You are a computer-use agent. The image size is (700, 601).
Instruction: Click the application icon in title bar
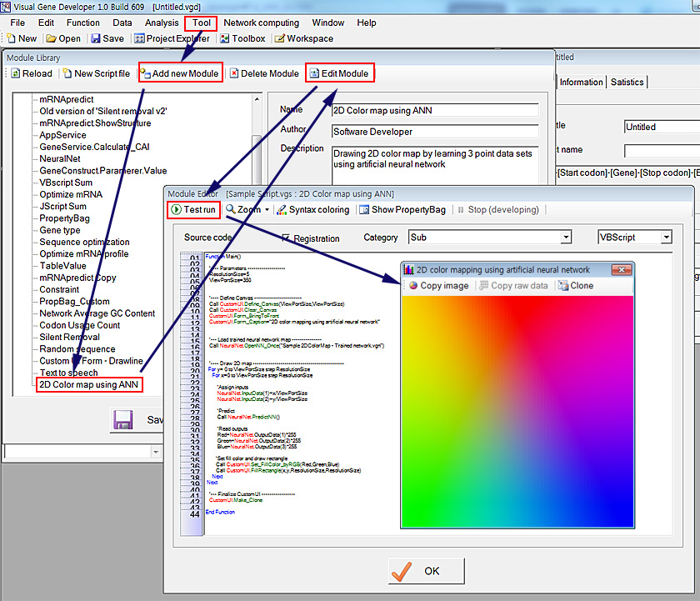pos(6,7)
